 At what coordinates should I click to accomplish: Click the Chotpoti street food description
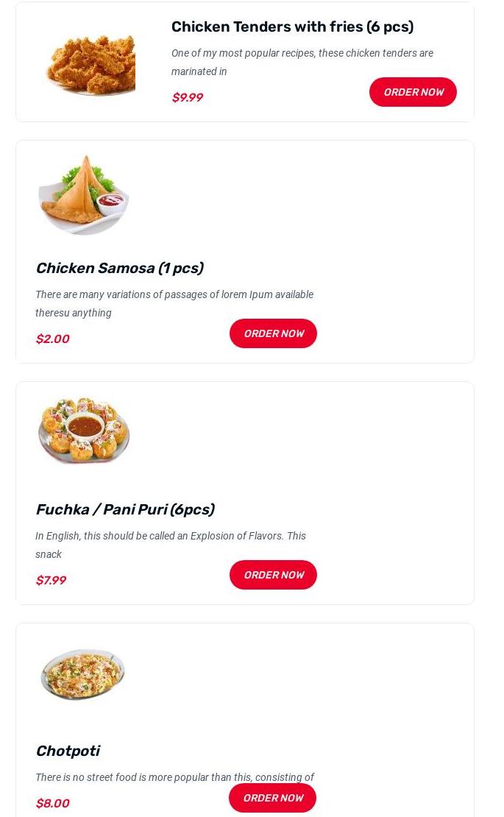coord(174,777)
